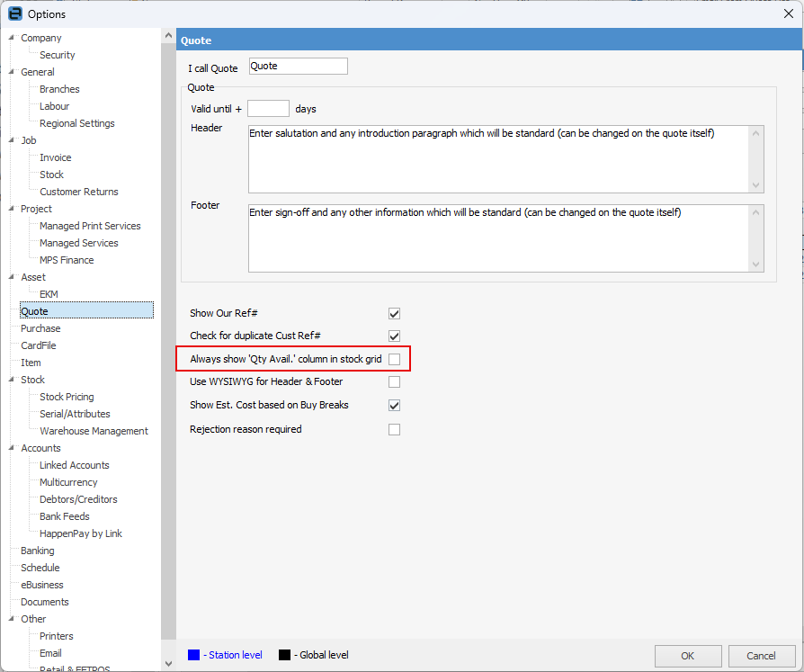
Task: Enable Rejection reason required checkbox
Action: coord(394,430)
